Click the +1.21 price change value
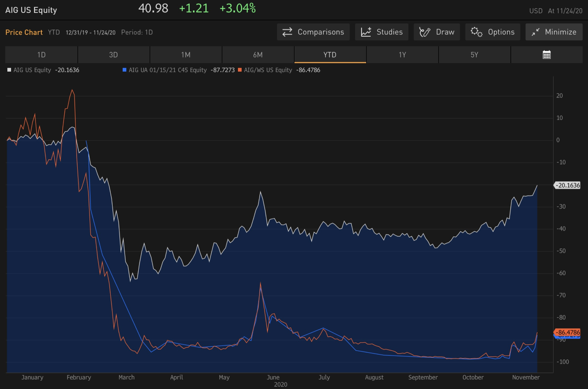The width and height of the screenshot is (588, 389). tap(194, 8)
